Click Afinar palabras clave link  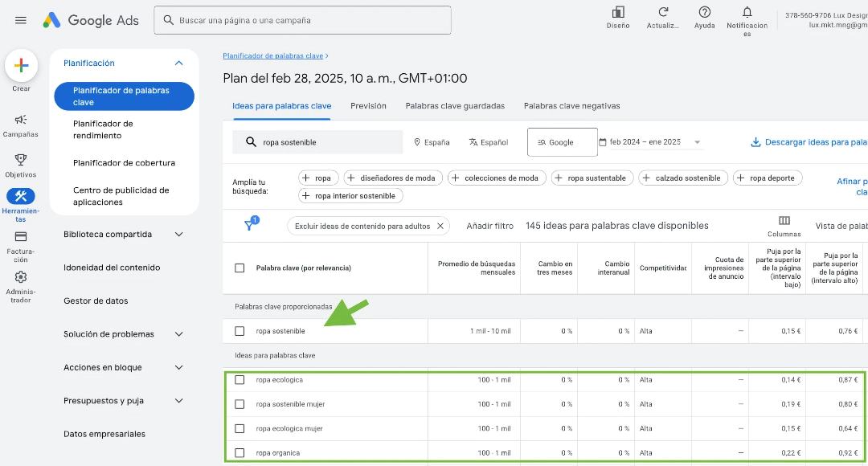click(853, 186)
